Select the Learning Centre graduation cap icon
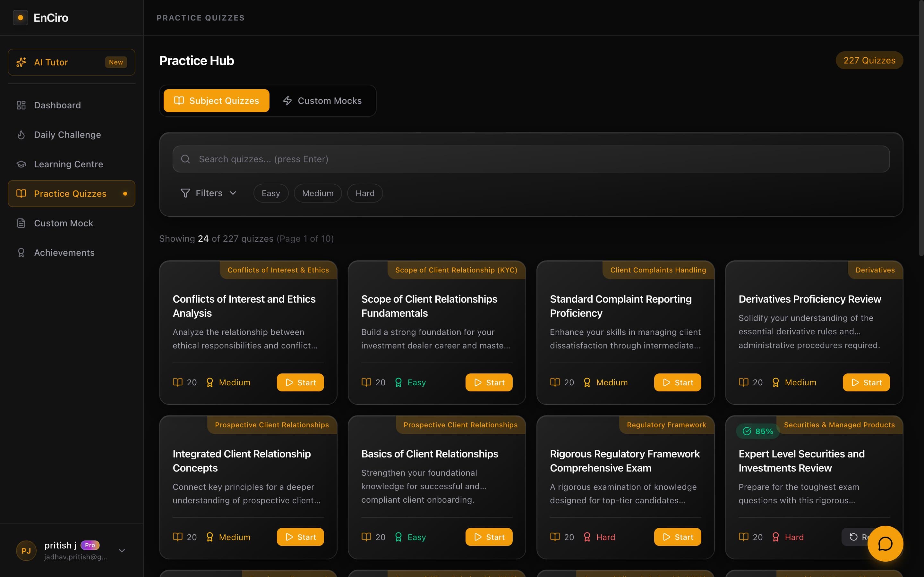 (21, 164)
